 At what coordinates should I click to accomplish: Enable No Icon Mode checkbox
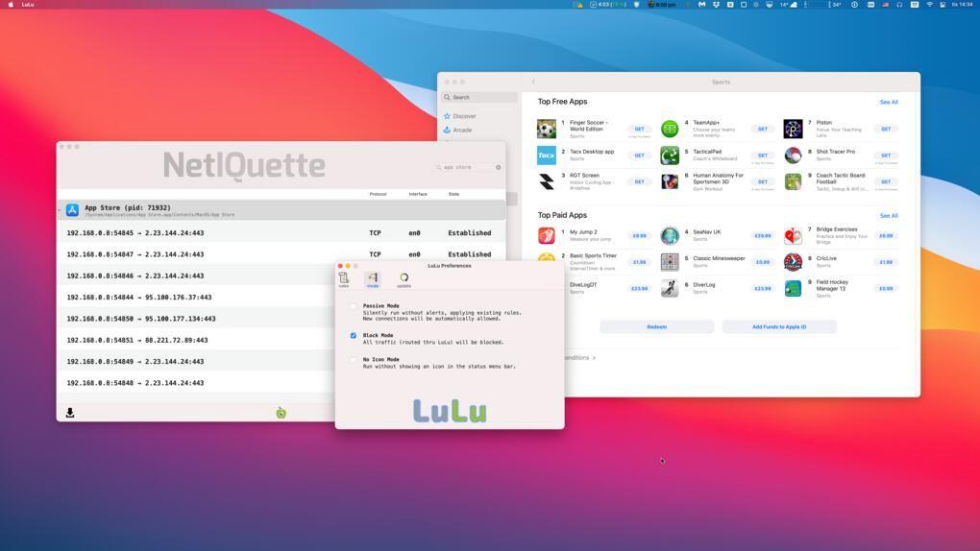coord(354,360)
